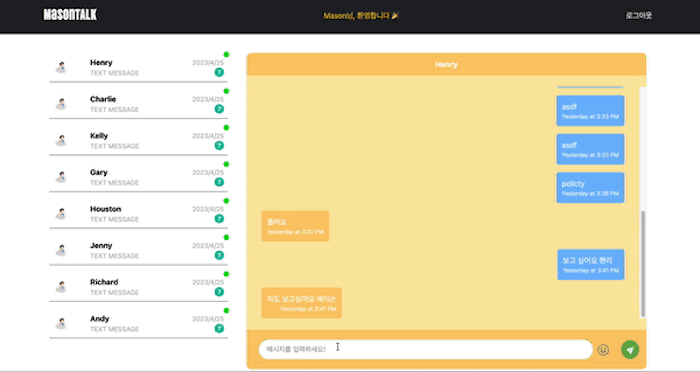
Task: Click 'Yesterday at 3:36 PM' timestamp
Action: [590, 194]
